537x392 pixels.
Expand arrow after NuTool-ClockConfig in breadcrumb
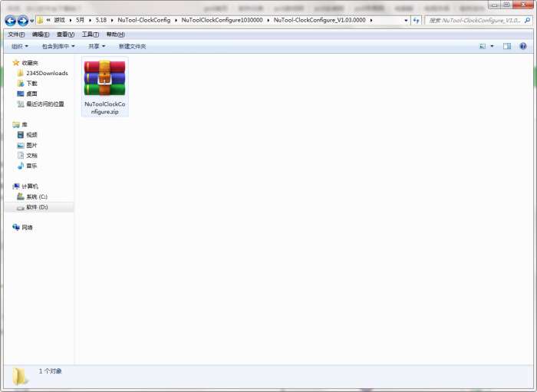176,21
